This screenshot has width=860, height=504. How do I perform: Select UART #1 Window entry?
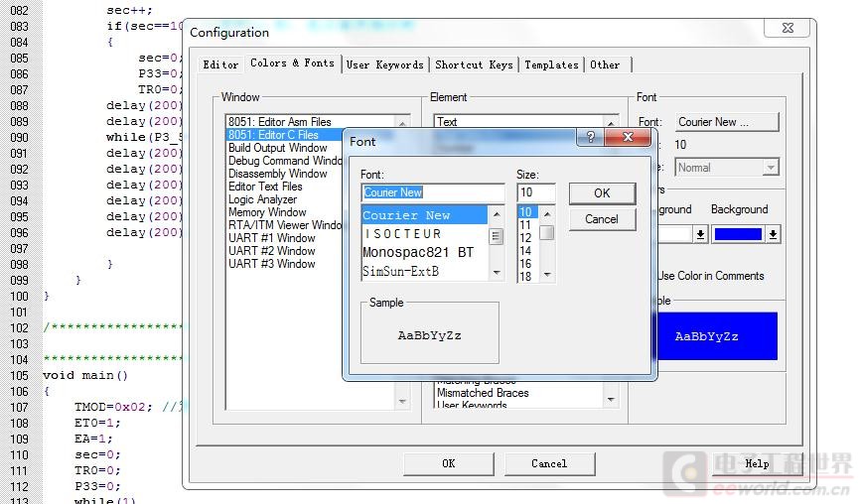(284, 238)
